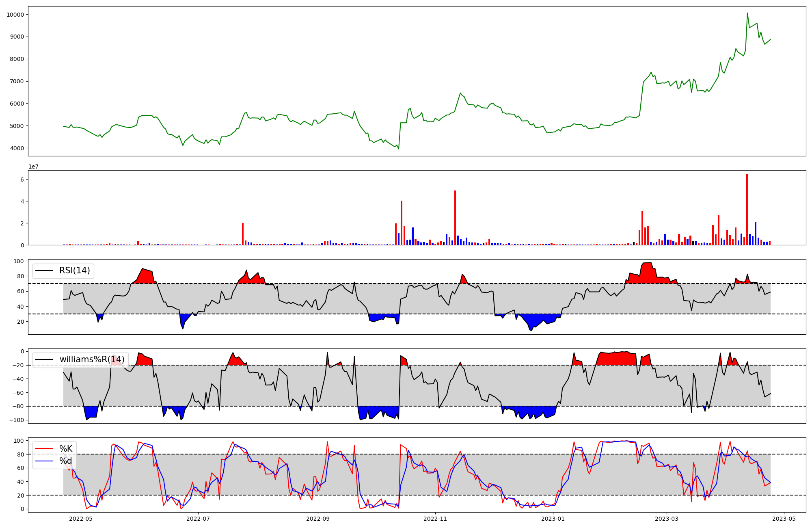Click the 2023-01 x-axis date label
This screenshot has width=812, height=528.
tap(553, 519)
